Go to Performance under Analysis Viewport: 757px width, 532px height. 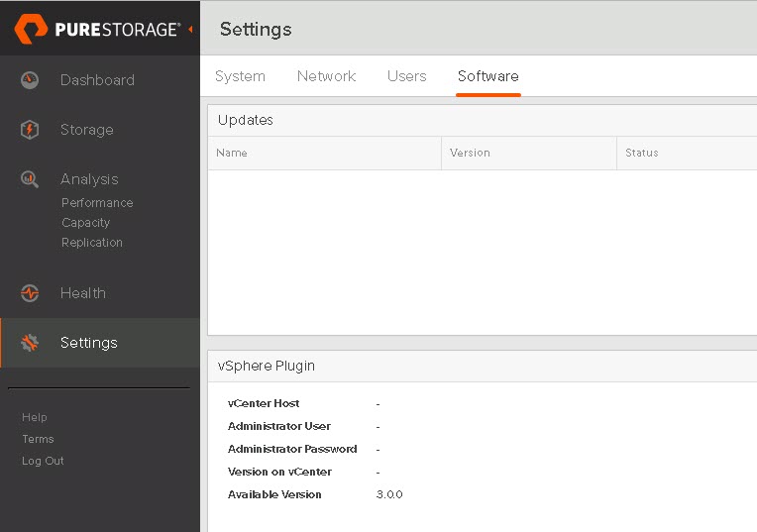[97, 203]
